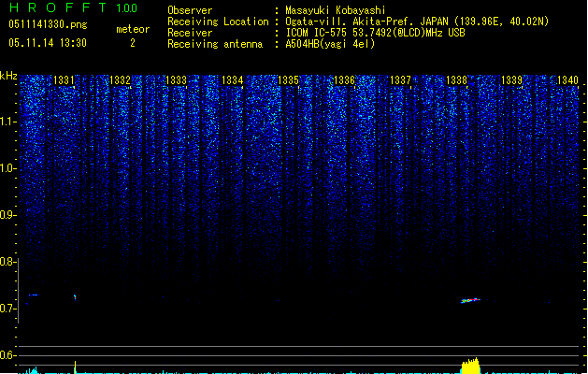Click the 0.6 frequency axis label

coord(8,355)
